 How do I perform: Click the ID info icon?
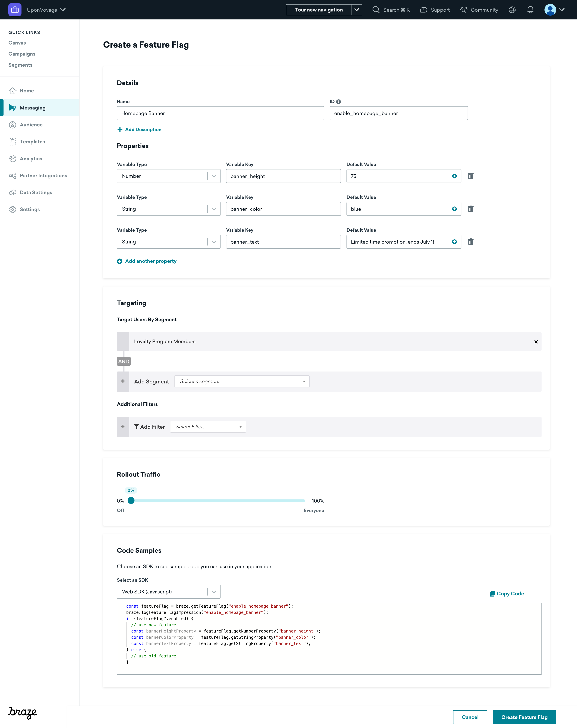338,102
